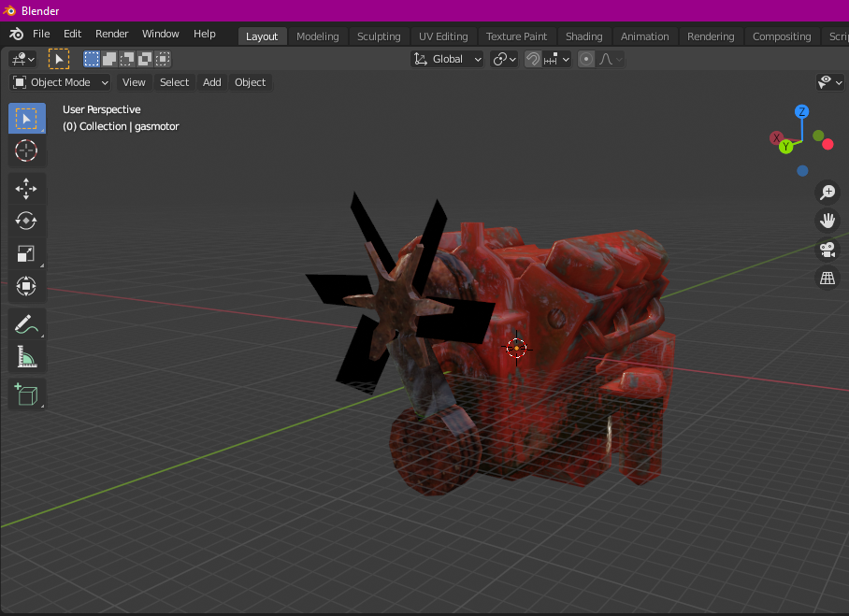849x616 pixels.
Task: Choose the Scale tool
Action: tap(26, 253)
